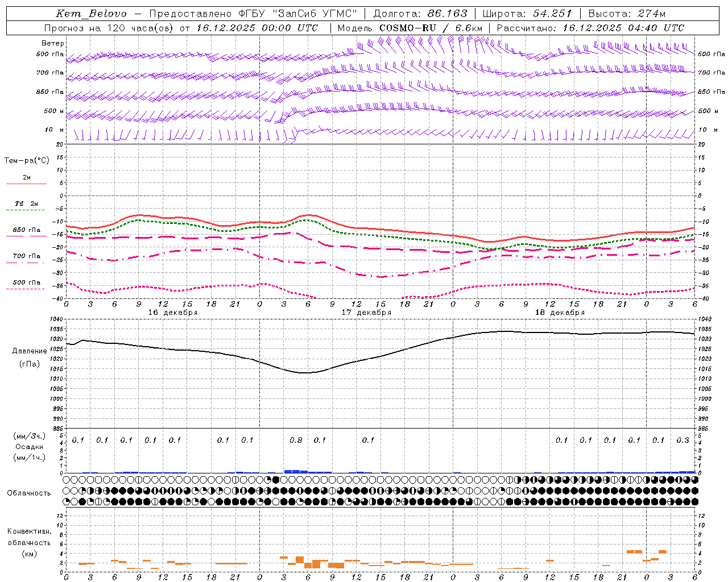Click the Долгота: 86.163 header field
The height and width of the screenshot is (582, 728).
(x=421, y=14)
